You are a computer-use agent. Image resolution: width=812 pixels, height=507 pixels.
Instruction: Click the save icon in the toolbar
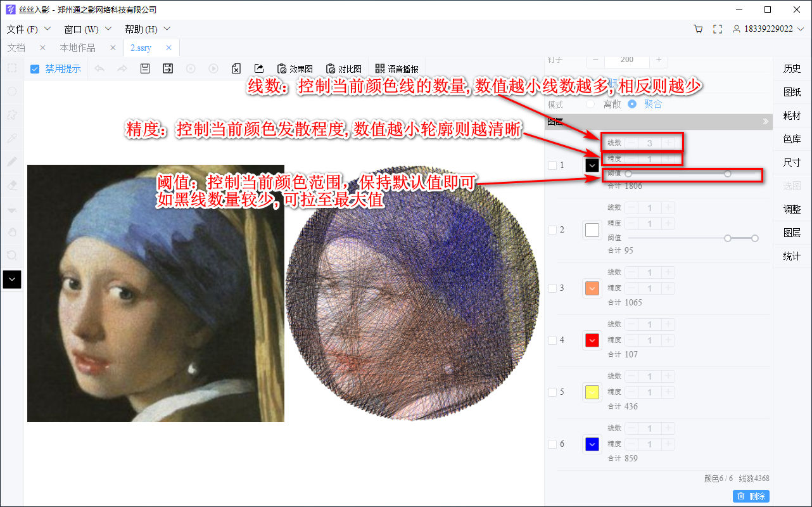144,68
